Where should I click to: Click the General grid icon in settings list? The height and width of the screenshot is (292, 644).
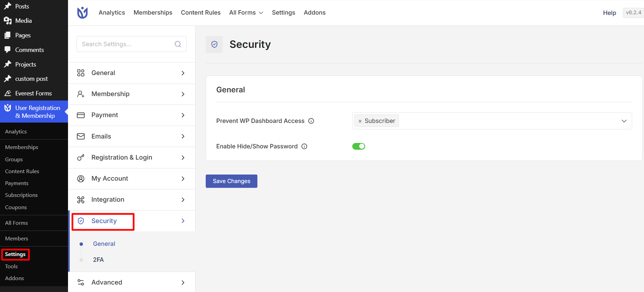[81, 73]
